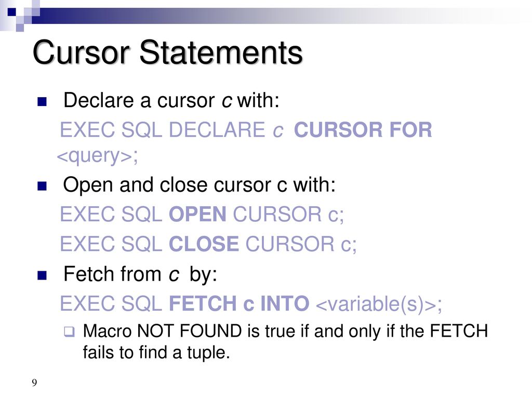Click the "<query>;" placeholder text
Viewport: 532px width, 399px height.
pos(97,156)
